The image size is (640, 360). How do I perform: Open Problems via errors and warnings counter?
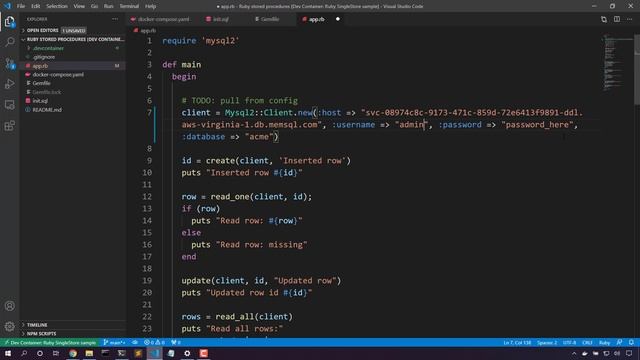coord(154,342)
